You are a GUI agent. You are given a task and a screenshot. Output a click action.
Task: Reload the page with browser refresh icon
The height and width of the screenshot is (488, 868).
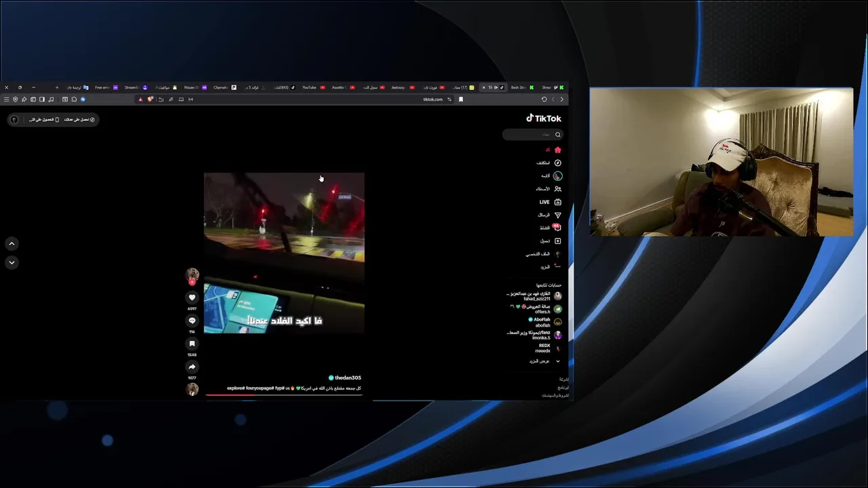click(x=544, y=100)
